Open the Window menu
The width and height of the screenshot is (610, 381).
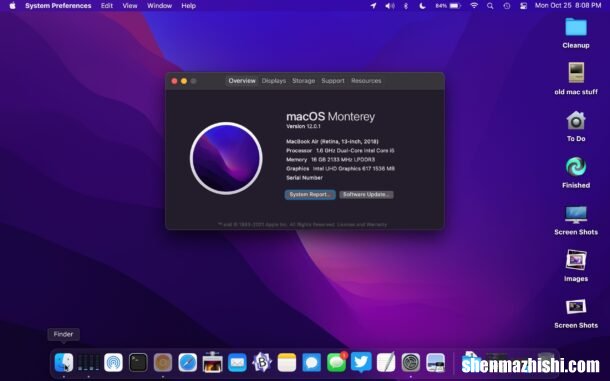160,6
